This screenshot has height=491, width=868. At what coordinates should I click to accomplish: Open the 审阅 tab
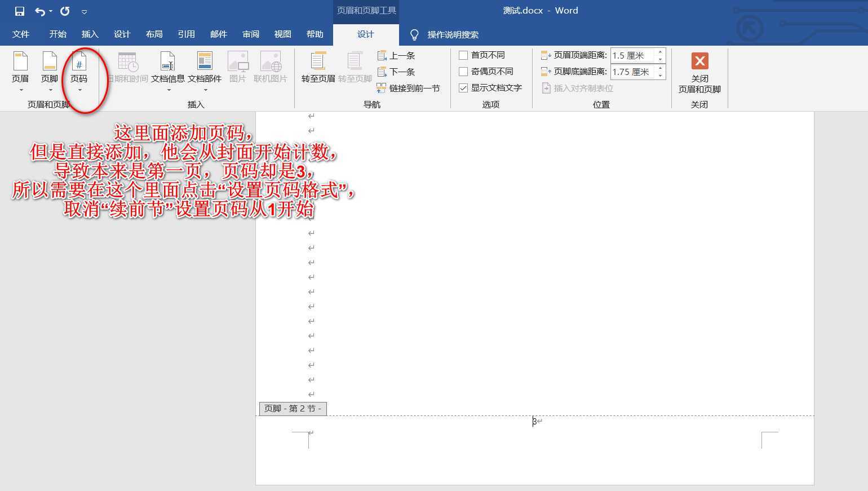point(251,34)
